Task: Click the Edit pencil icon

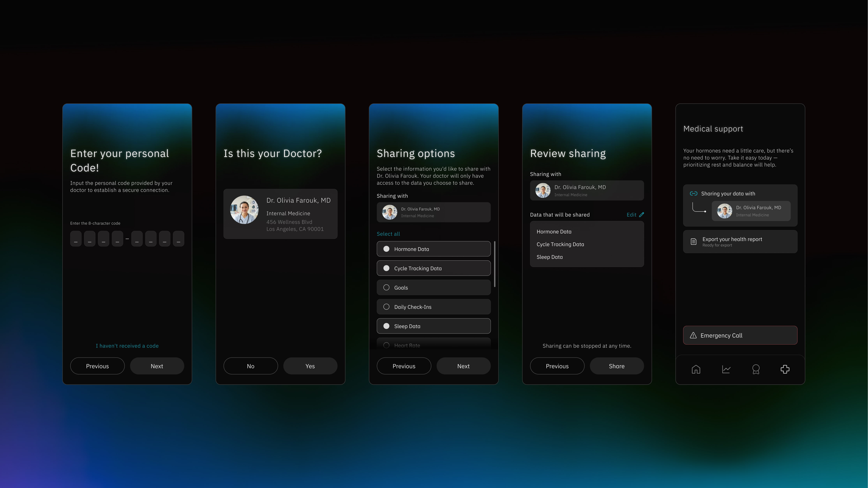Action: click(x=642, y=215)
